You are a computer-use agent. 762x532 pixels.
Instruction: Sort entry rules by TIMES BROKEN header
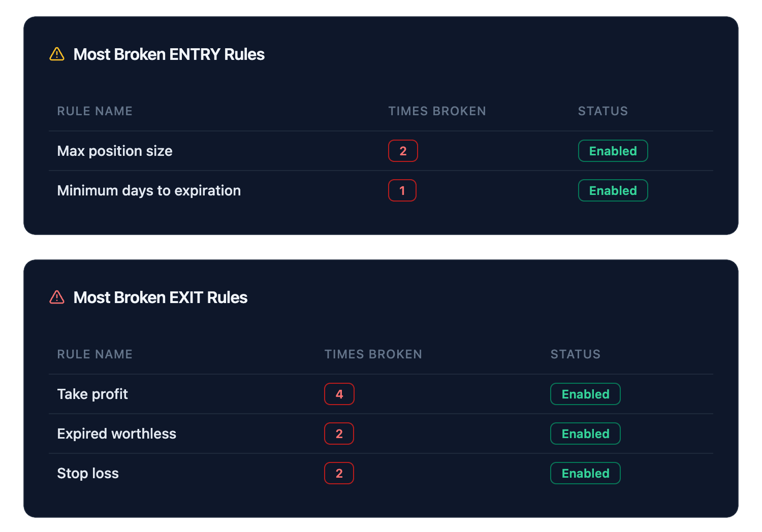click(437, 111)
